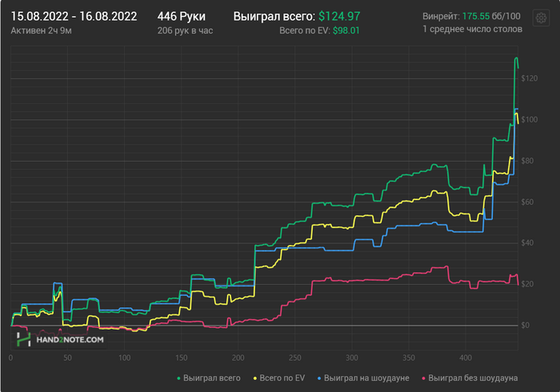Click the $80 y-axis label
The height and width of the screenshot is (392, 560).
tap(527, 161)
